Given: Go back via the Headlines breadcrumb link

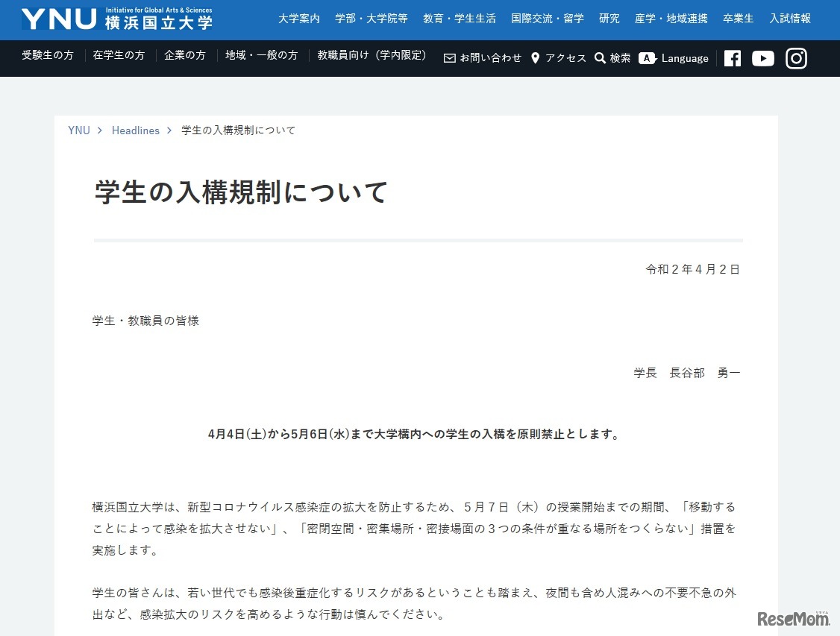Looking at the screenshot, I should [x=135, y=130].
